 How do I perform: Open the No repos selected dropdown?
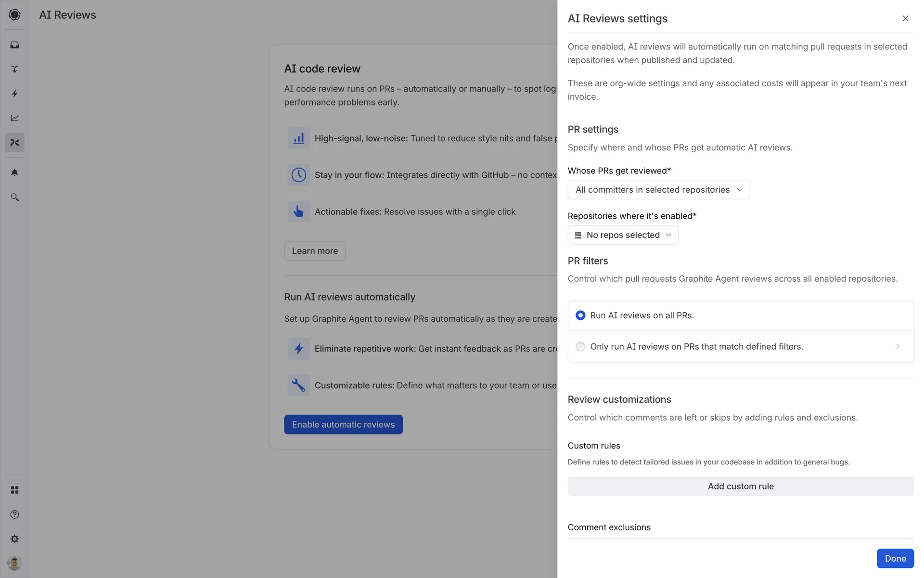[x=623, y=235]
